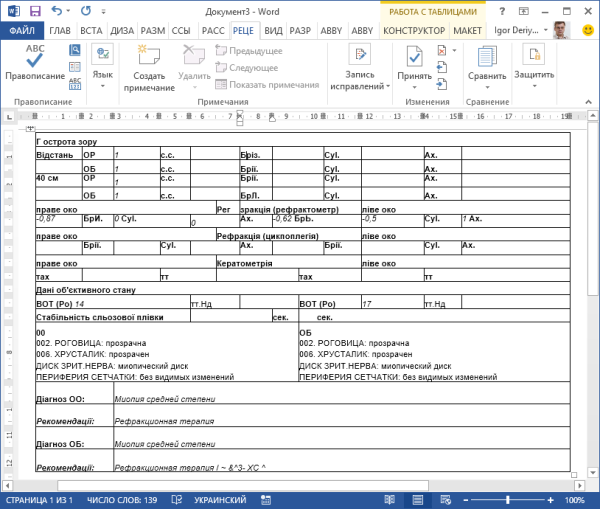Image resolution: width=600 pixels, height=509 pixels.
Task: Click the user account photo
Action: [562, 30]
